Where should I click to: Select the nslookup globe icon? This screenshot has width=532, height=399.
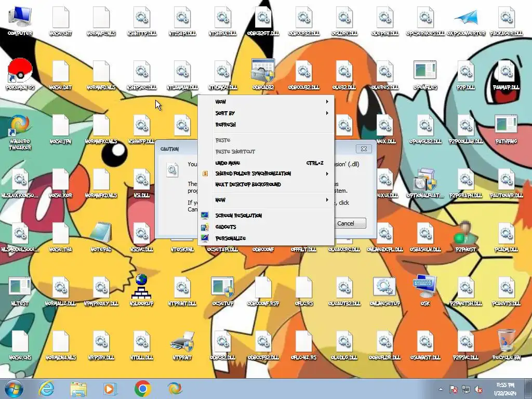click(141, 290)
